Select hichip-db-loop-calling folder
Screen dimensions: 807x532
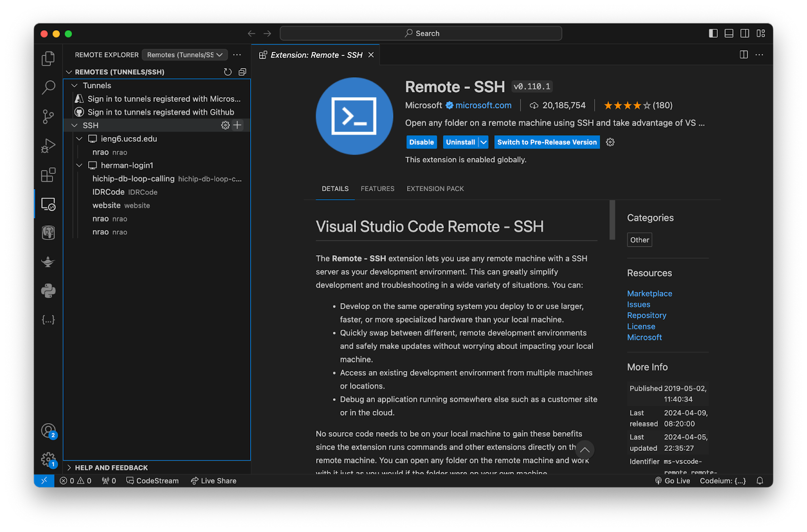(157, 179)
